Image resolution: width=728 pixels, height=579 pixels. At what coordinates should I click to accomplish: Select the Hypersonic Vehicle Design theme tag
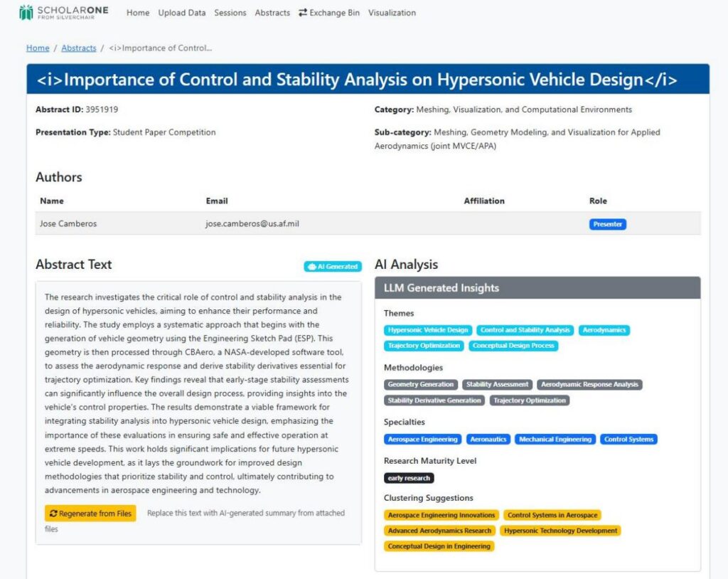click(x=427, y=330)
